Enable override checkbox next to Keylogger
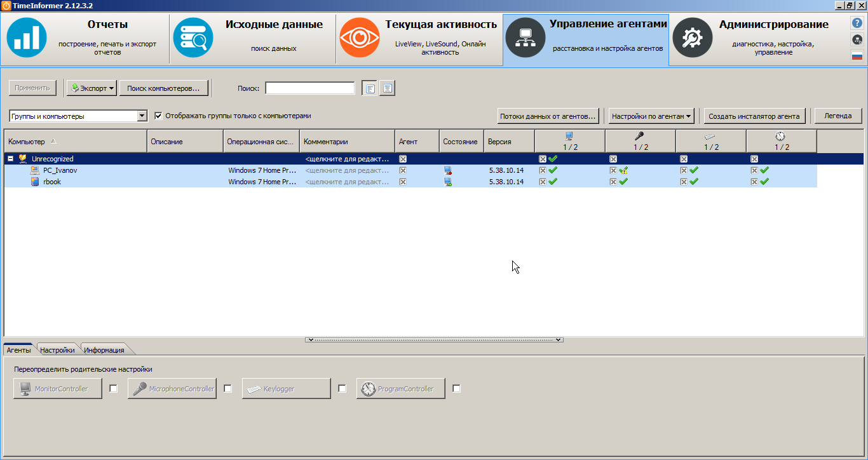 (x=342, y=388)
